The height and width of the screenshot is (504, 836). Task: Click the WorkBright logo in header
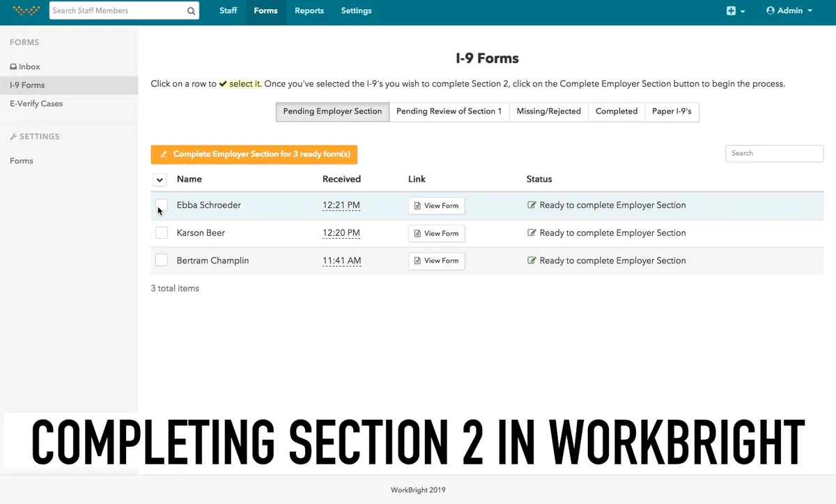point(26,11)
